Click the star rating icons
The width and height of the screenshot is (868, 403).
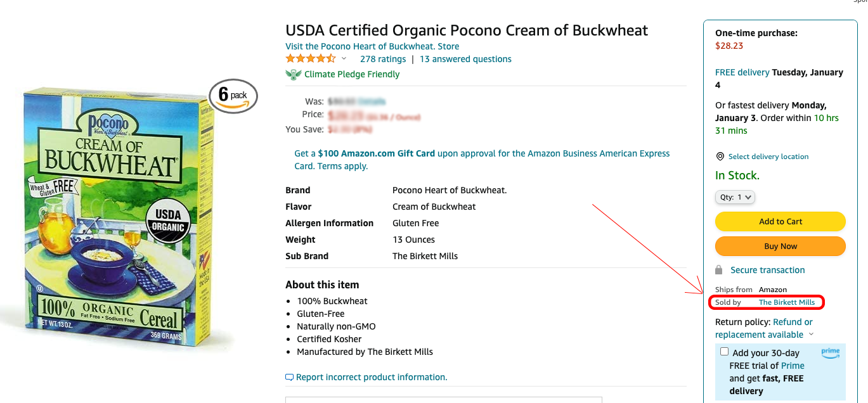point(311,59)
